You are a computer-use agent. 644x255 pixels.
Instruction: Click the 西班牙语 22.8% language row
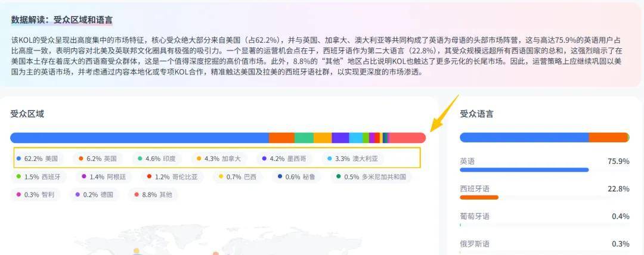coord(544,190)
